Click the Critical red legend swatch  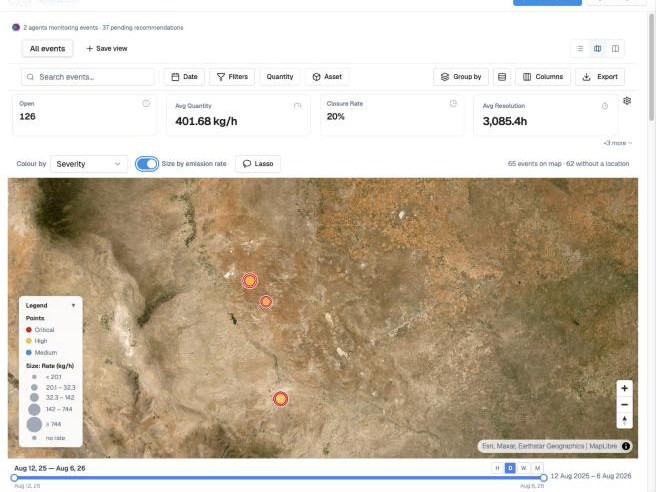[x=29, y=330]
